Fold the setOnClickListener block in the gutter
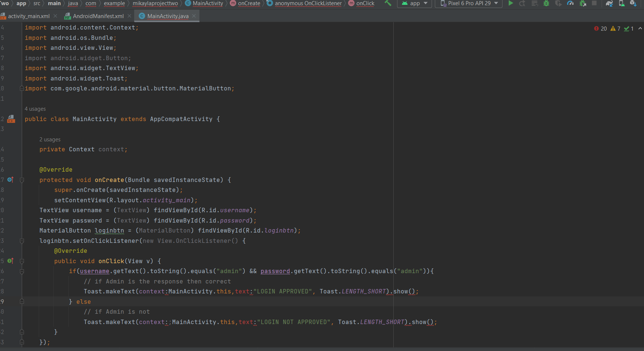Screen dimensions: 644x351 22,241
